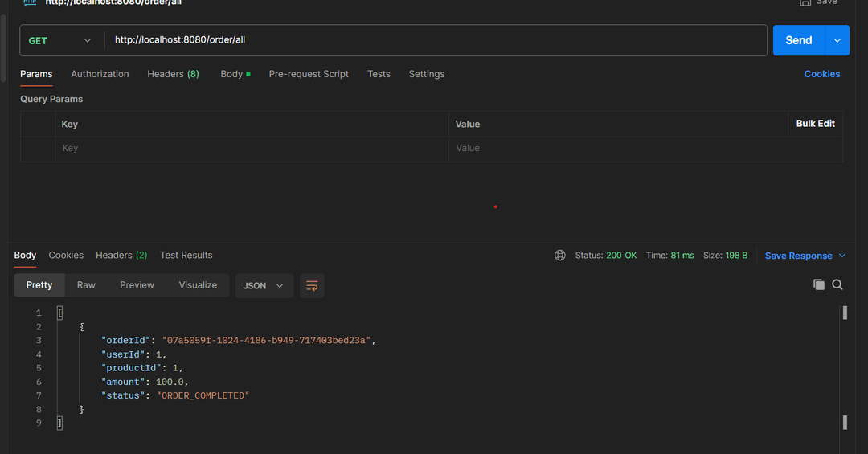Open the Cookies link
Screen dimensions: 868x454
coord(821,74)
